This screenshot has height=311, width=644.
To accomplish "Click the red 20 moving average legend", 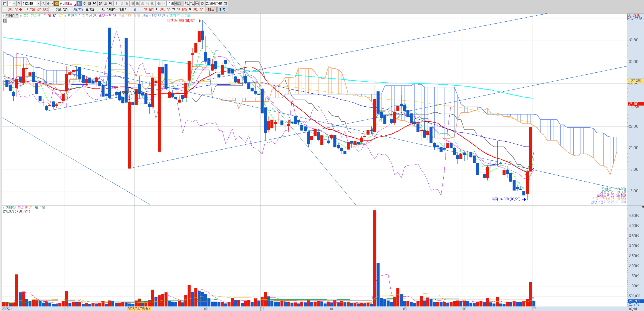I will pyautogui.click(x=49, y=16).
